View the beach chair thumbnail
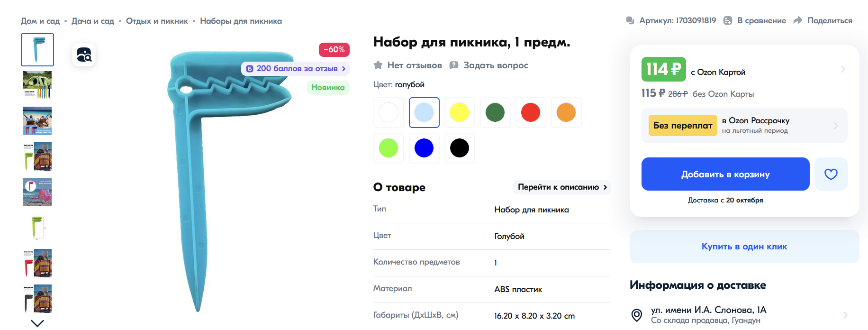The height and width of the screenshot is (330, 868). tap(37, 121)
